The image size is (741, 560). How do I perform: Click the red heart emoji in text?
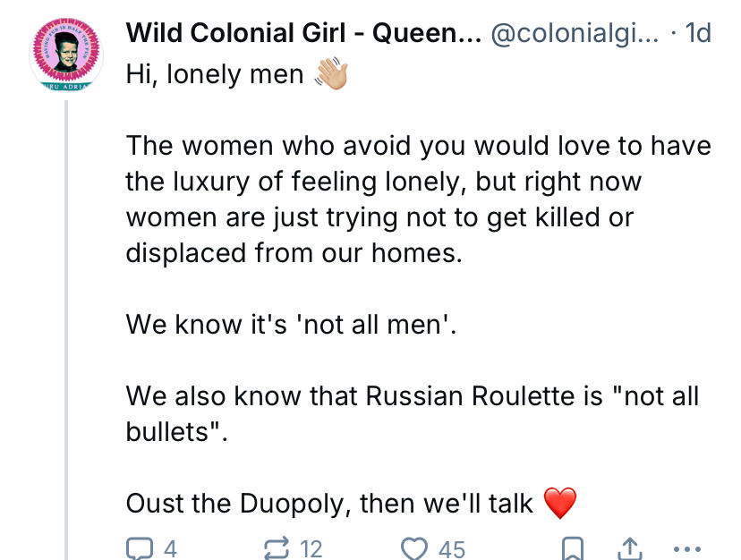tap(560, 505)
